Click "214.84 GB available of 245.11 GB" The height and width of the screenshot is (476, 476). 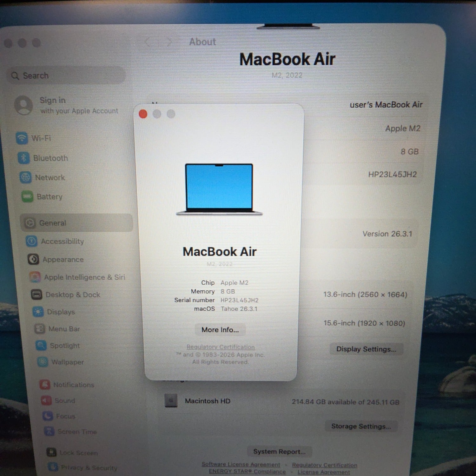346,402
